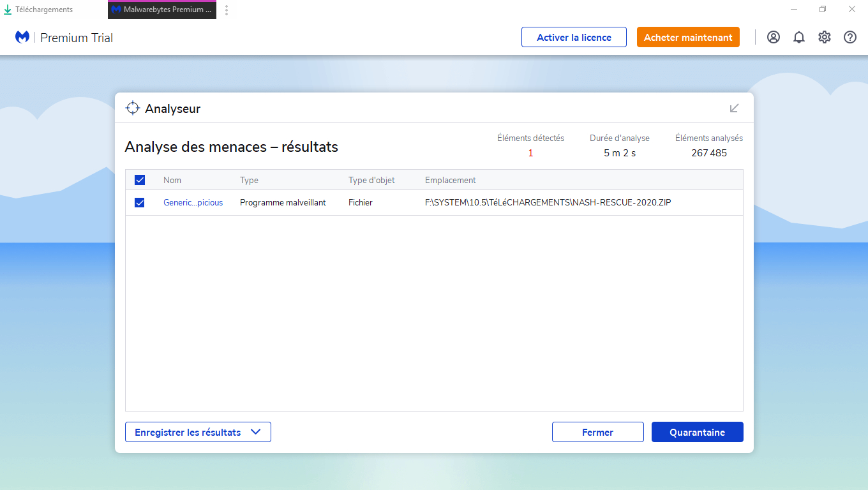This screenshot has width=868, height=490.
Task: Open the help question mark icon
Action: (x=850, y=37)
